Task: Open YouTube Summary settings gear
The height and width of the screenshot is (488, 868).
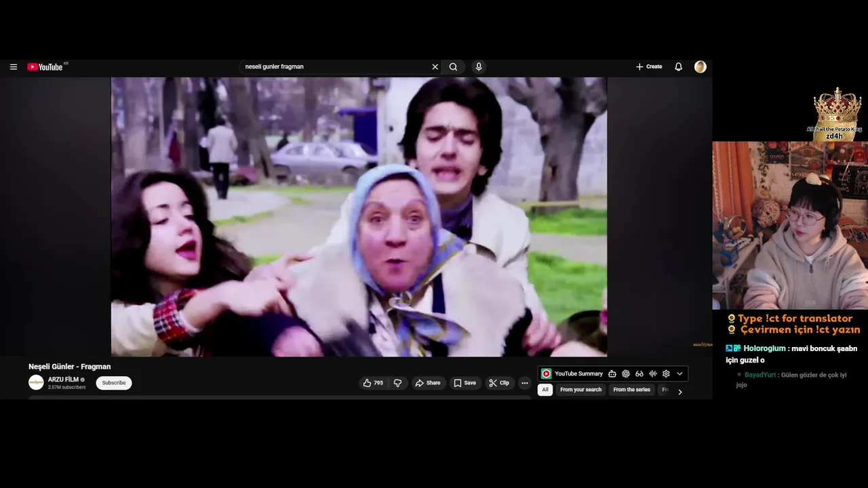Action: [666, 373]
